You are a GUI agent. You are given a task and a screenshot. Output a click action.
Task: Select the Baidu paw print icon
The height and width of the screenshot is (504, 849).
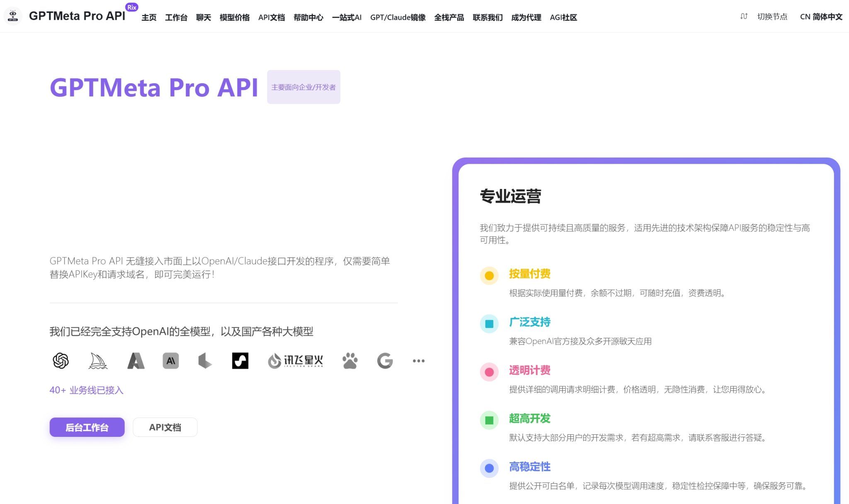[x=350, y=360]
